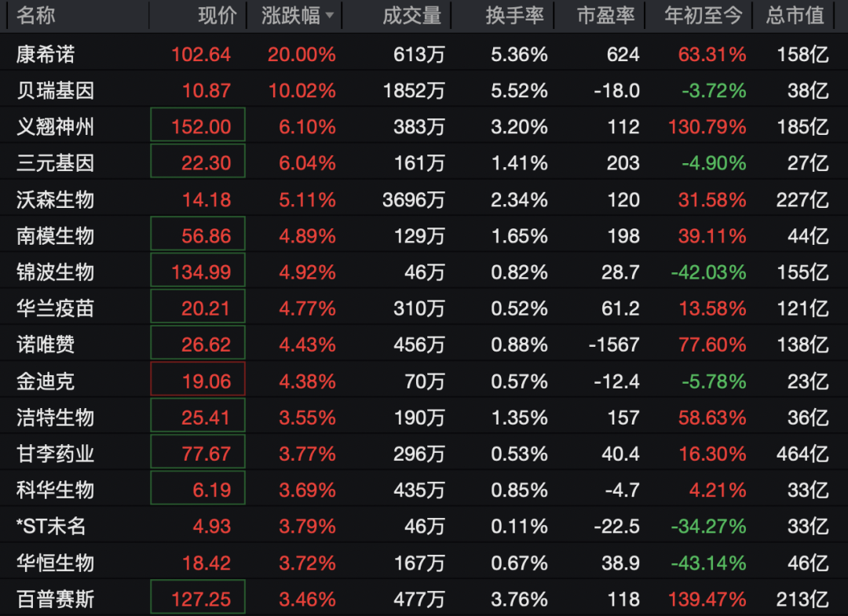Select the 20.00% change value

pos(302,54)
